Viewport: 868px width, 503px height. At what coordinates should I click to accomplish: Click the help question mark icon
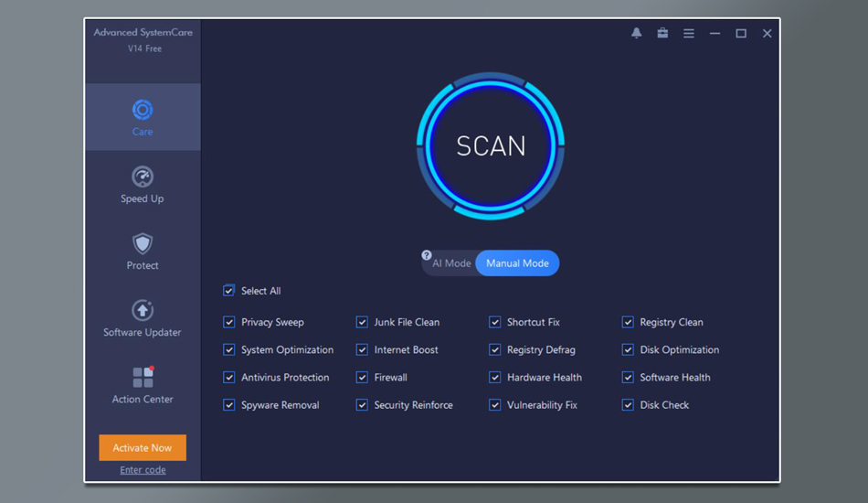[x=427, y=255]
